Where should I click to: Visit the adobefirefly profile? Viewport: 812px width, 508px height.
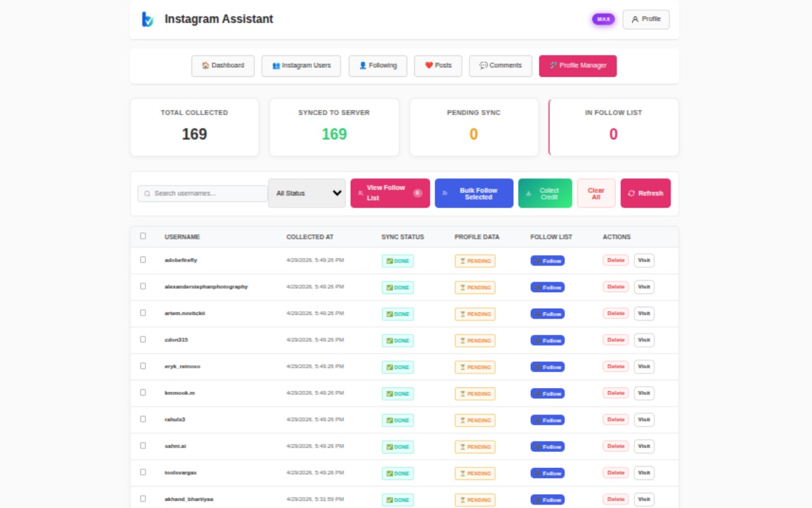(x=644, y=260)
